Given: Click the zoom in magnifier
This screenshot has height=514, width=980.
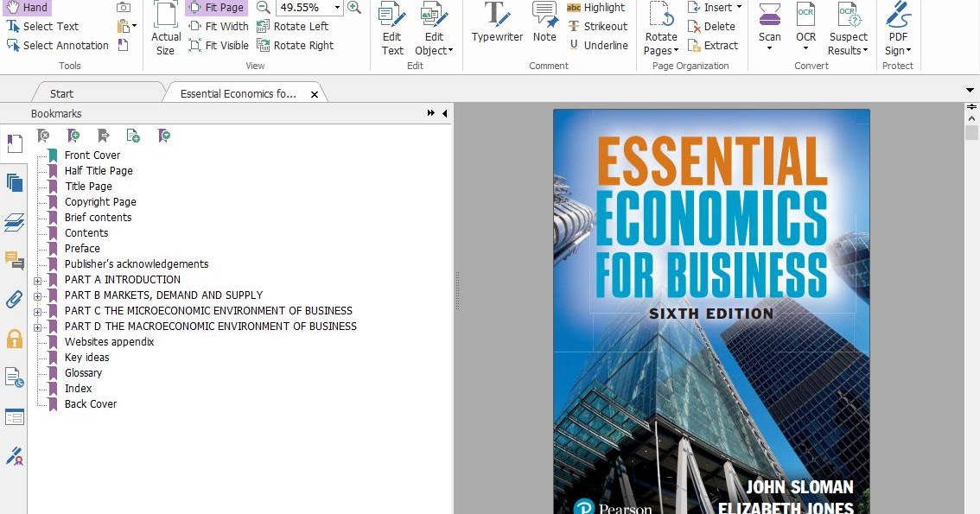Looking at the screenshot, I should coord(354,8).
